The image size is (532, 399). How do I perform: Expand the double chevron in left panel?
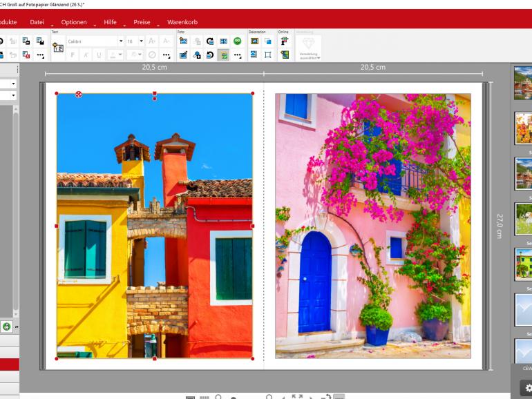pyautogui.click(x=17, y=327)
